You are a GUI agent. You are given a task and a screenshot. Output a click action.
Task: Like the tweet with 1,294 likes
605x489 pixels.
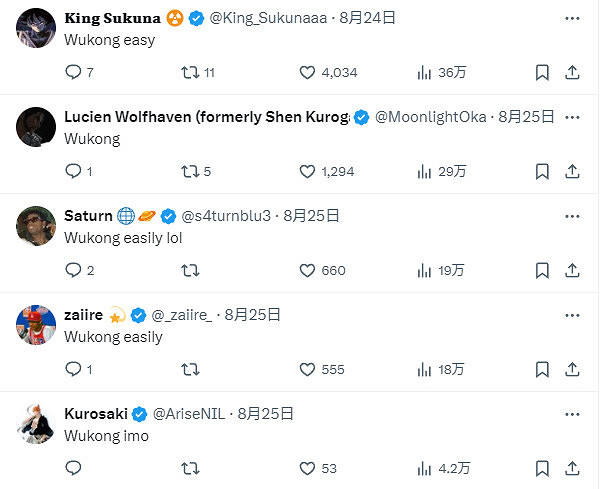tap(309, 171)
